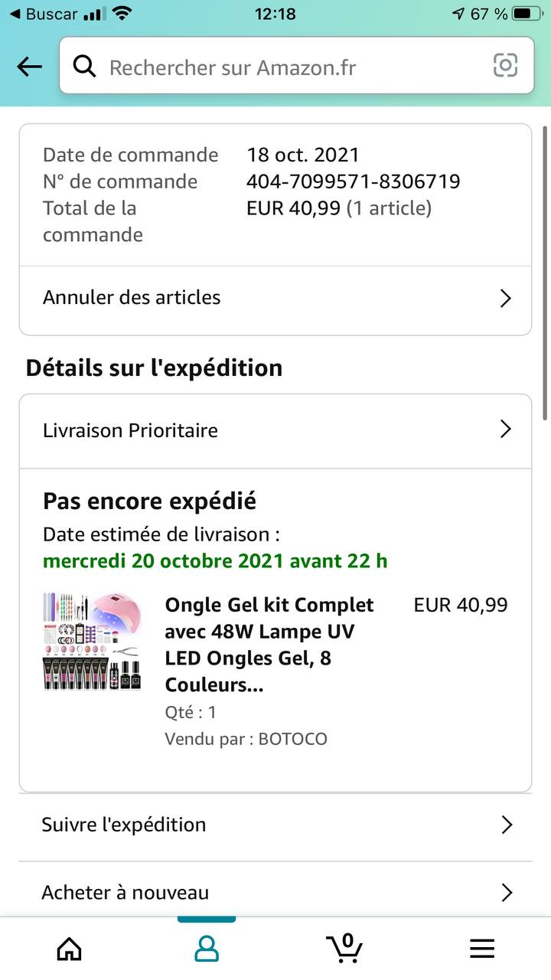Open the account profile icon

[x=207, y=949]
